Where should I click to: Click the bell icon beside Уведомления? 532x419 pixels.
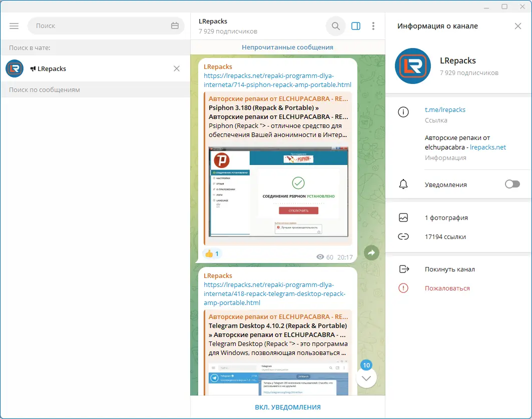tap(403, 184)
